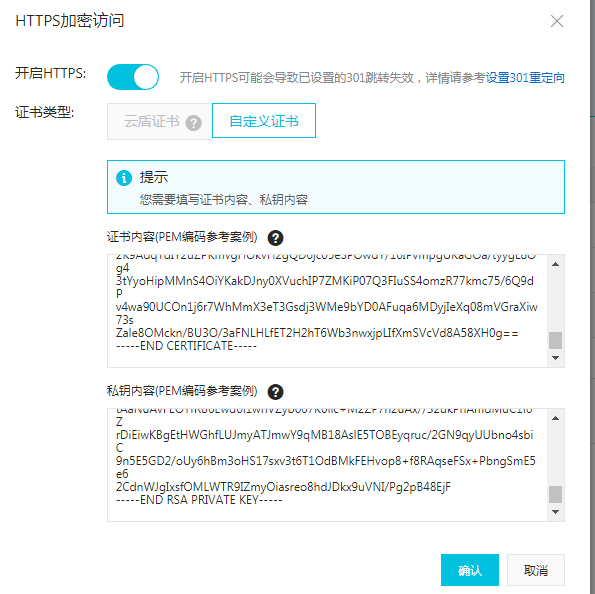Screen dimensions: 595x594
Task: Click the line starting with 9n5E5GD2
Action: (326, 461)
